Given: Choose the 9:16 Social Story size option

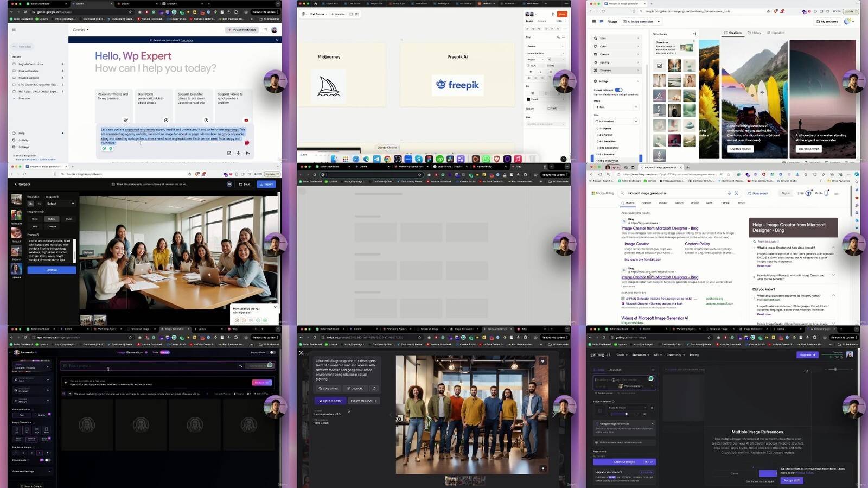Looking at the screenshot, I should coord(616,148).
